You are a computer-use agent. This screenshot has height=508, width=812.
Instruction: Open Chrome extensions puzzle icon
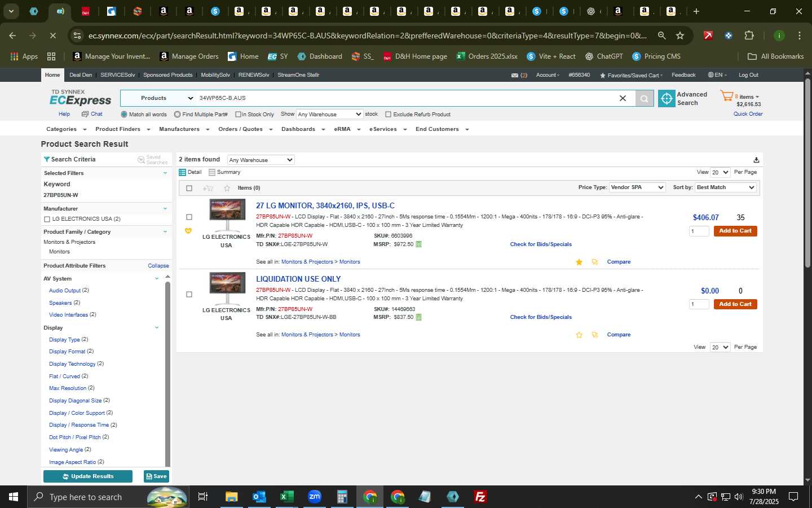pos(749,36)
